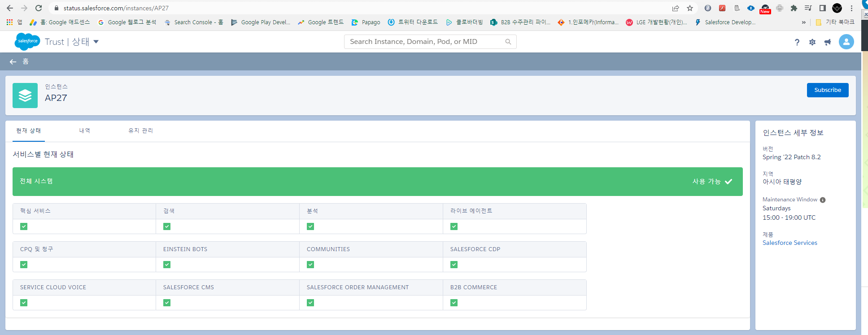Click 라이브 에이전트 status checkmark

454,226
